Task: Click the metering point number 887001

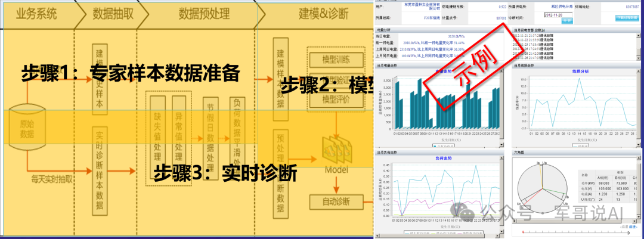Action: [501, 18]
